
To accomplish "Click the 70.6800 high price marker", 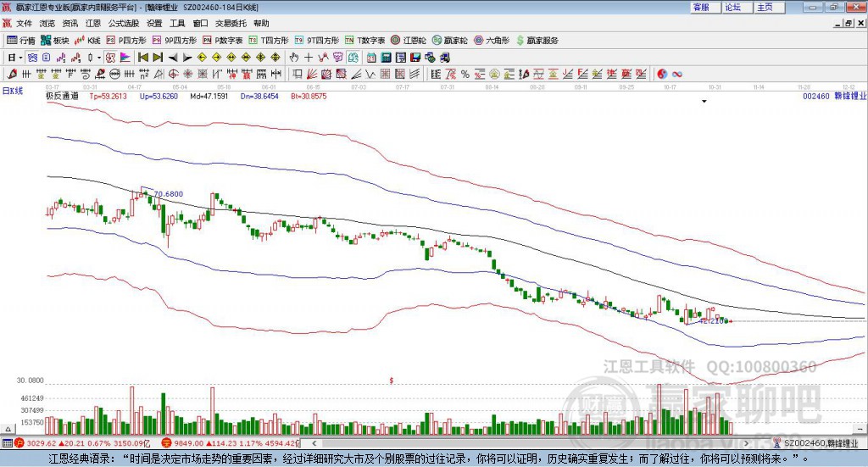I will click(169, 194).
